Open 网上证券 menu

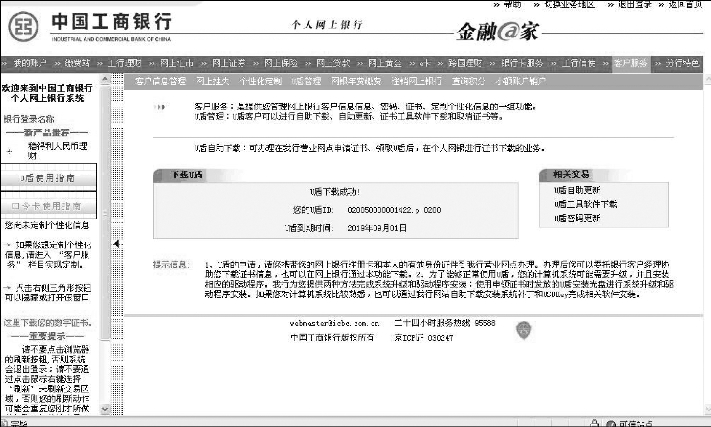point(229,63)
